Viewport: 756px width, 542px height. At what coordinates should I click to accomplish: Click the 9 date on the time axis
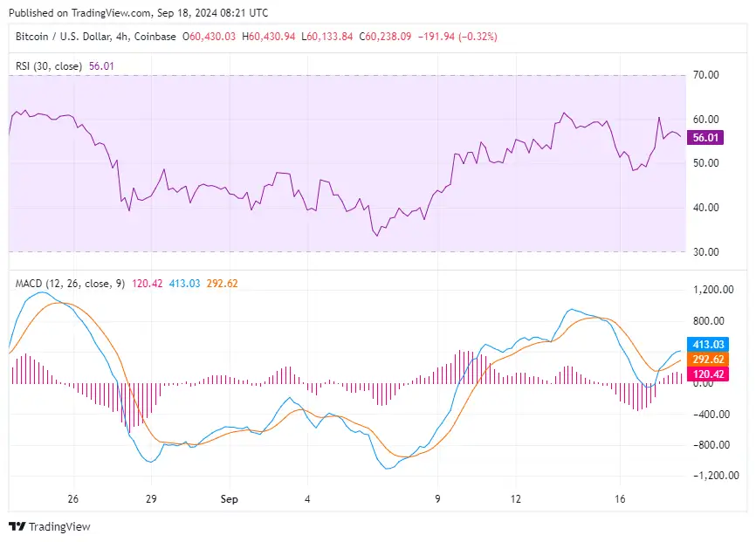[x=439, y=499]
